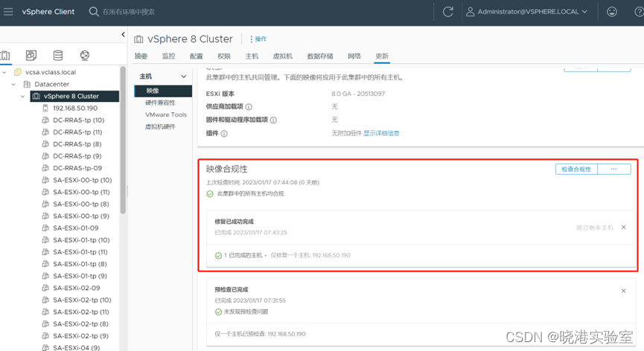
Task: Select host 192.168.50.190 in the tree
Action: [x=75, y=109]
